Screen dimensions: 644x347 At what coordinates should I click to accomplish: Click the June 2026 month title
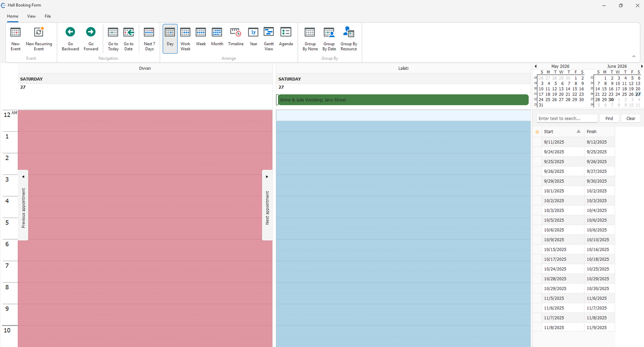(617, 66)
